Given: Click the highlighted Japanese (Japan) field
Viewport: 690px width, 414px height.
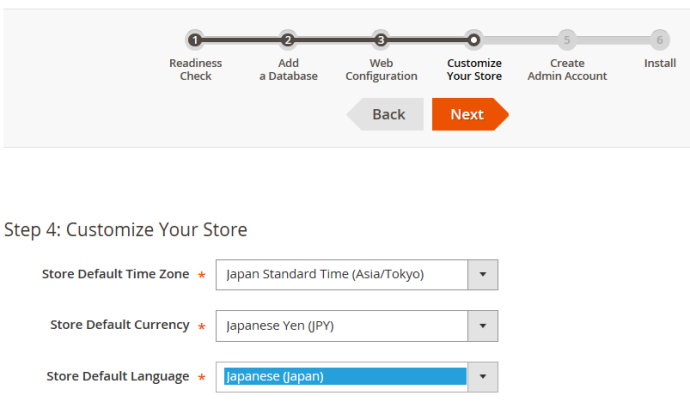Looking at the screenshot, I should (341, 377).
